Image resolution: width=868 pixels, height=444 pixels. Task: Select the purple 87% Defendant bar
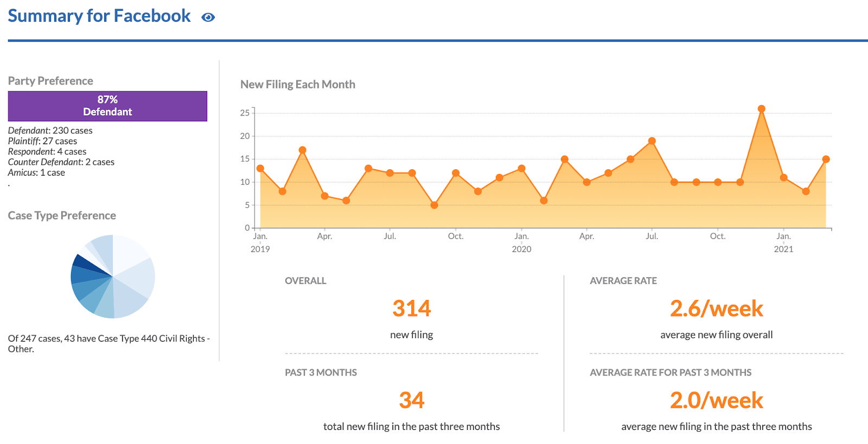[107, 106]
